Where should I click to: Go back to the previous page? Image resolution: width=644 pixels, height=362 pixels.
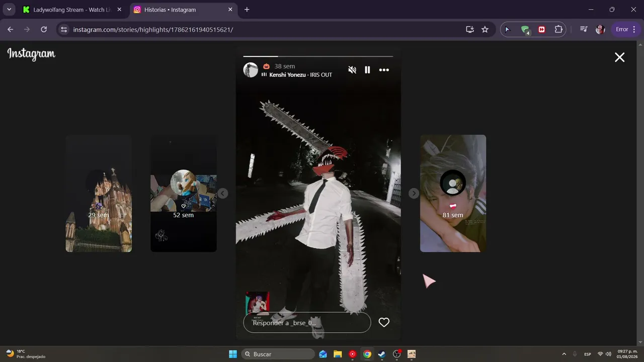[11, 30]
